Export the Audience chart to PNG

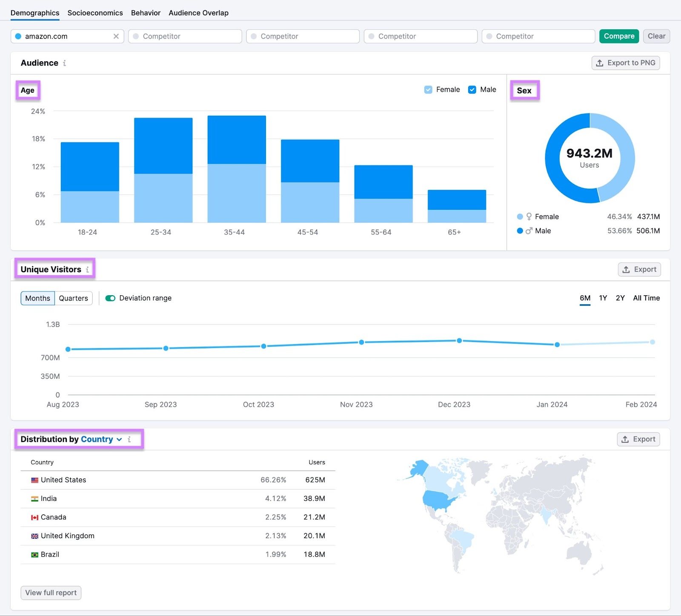pos(625,63)
